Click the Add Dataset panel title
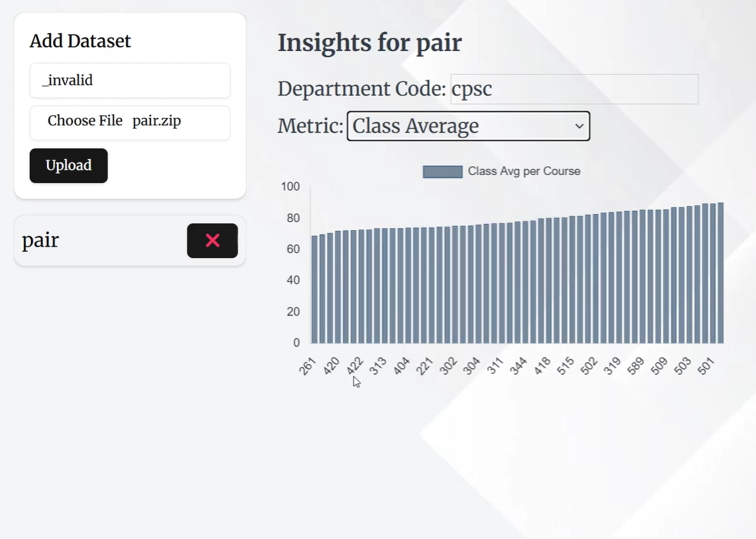The height and width of the screenshot is (539, 756). 80,40
